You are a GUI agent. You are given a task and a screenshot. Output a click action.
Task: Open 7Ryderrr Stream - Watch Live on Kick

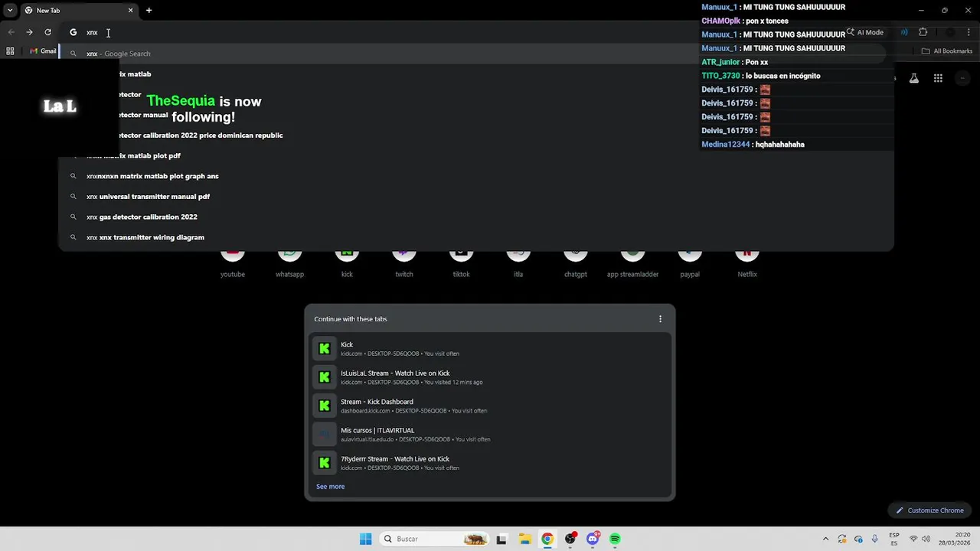click(490, 463)
